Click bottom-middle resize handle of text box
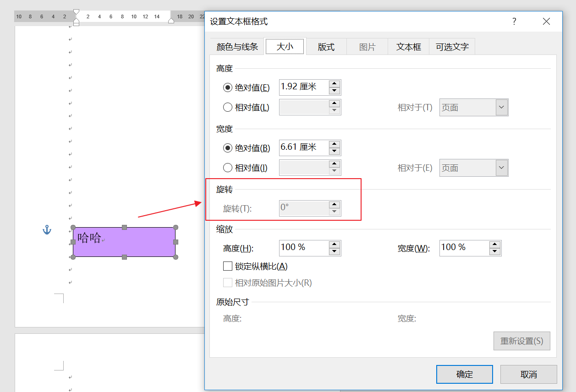The height and width of the screenshot is (392, 576). (124, 257)
